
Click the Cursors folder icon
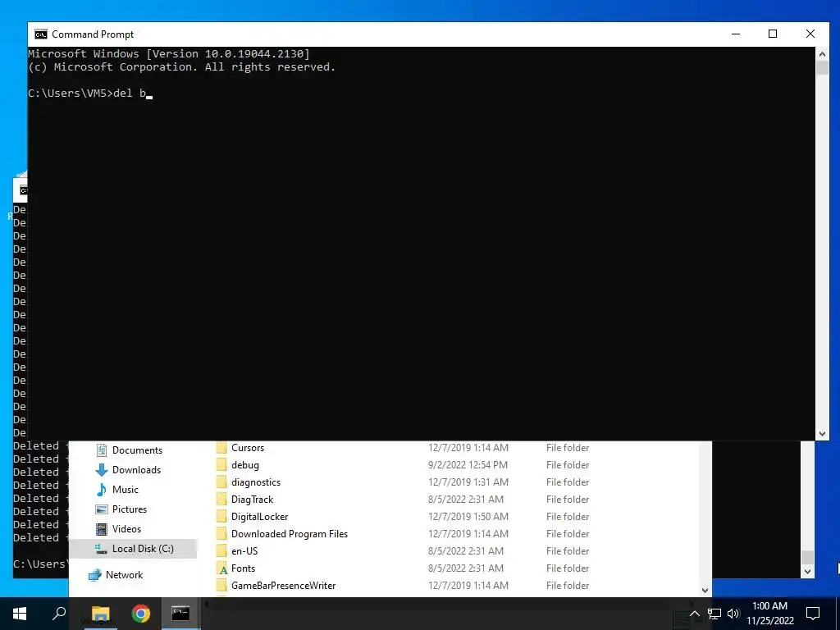(x=221, y=448)
